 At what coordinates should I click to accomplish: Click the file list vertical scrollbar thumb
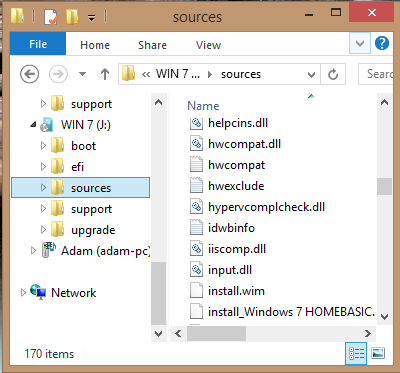click(384, 186)
